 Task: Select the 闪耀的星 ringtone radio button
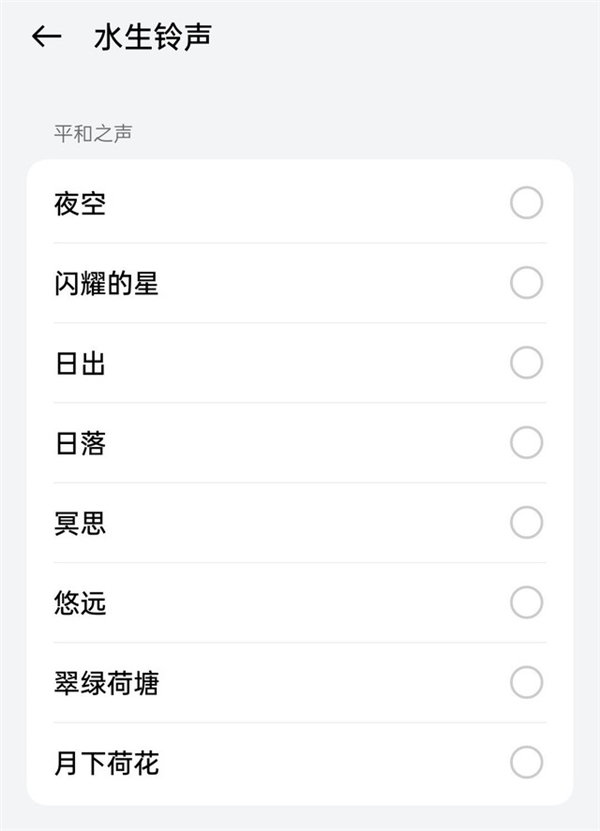(524, 283)
